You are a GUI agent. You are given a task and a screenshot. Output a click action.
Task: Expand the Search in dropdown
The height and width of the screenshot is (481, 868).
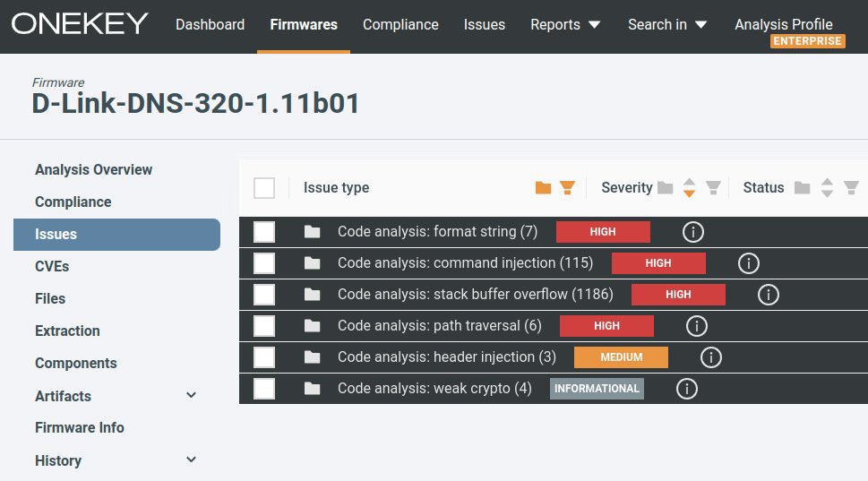tap(667, 25)
